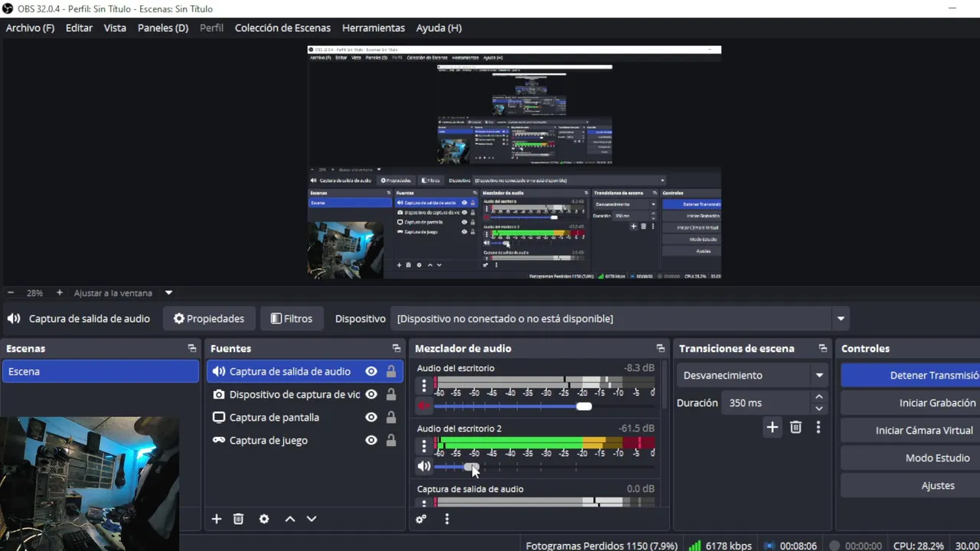Undock the Transiciones de escena panel
980x551 pixels.
coord(823,348)
